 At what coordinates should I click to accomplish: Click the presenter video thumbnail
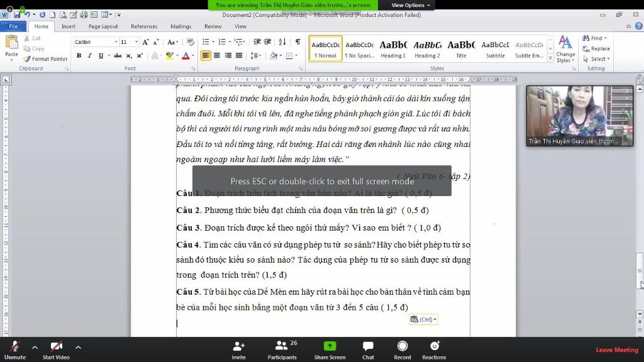[579, 116]
